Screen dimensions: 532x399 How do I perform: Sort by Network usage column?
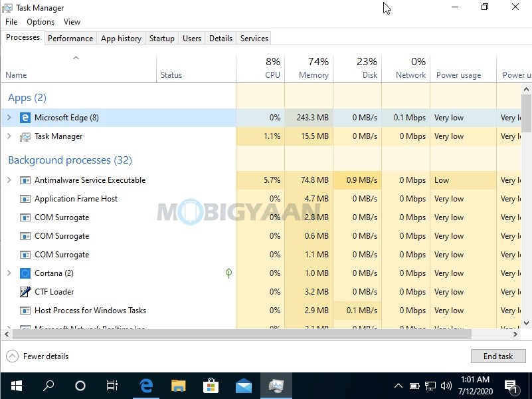tap(406, 69)
